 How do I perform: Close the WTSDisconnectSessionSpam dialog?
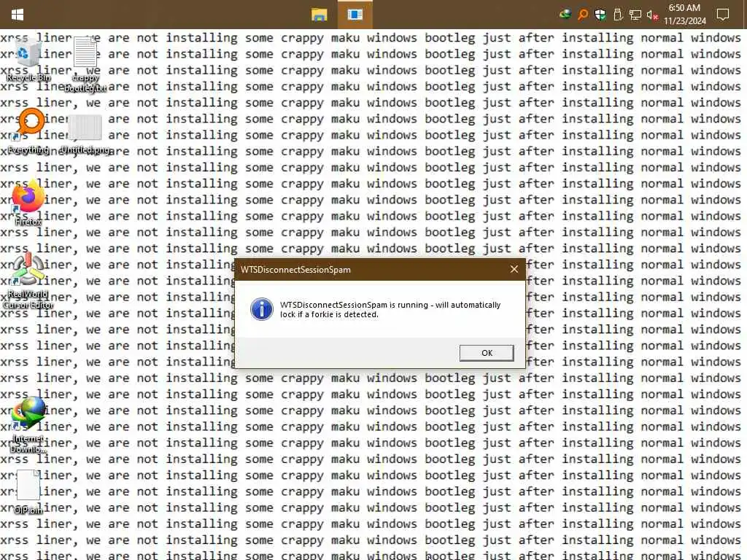(x=514, y=270)
